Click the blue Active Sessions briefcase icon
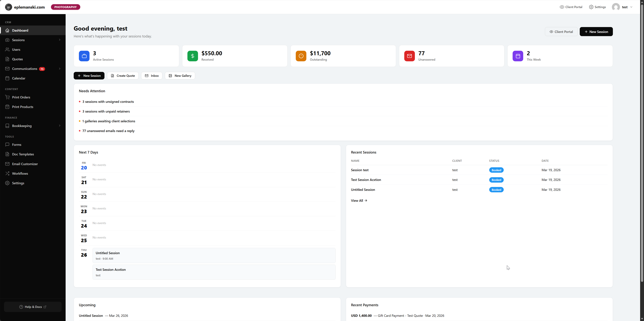Screen dimensions: 644x321 pyautogui.click(x=84, y=56)
